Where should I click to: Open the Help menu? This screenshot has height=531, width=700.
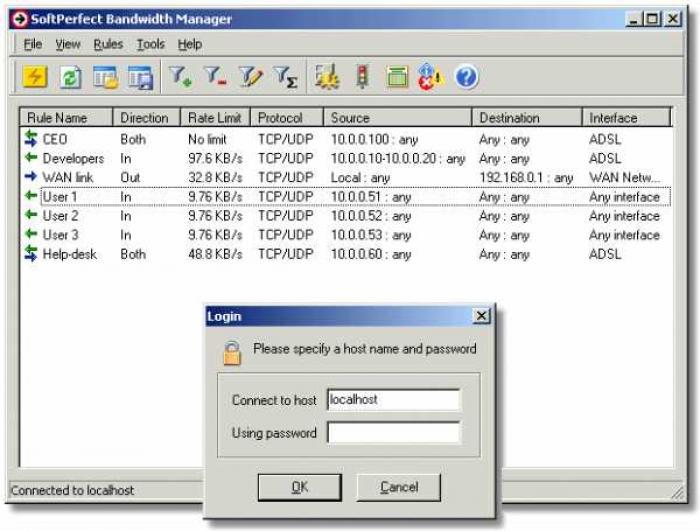(x=190, y=44)
